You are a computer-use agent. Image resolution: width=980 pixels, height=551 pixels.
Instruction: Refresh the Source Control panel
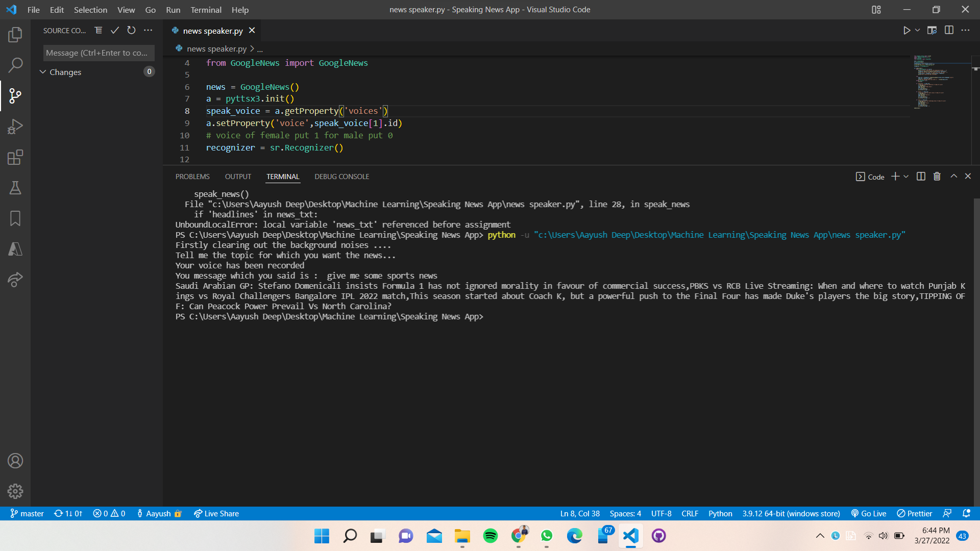131,31
